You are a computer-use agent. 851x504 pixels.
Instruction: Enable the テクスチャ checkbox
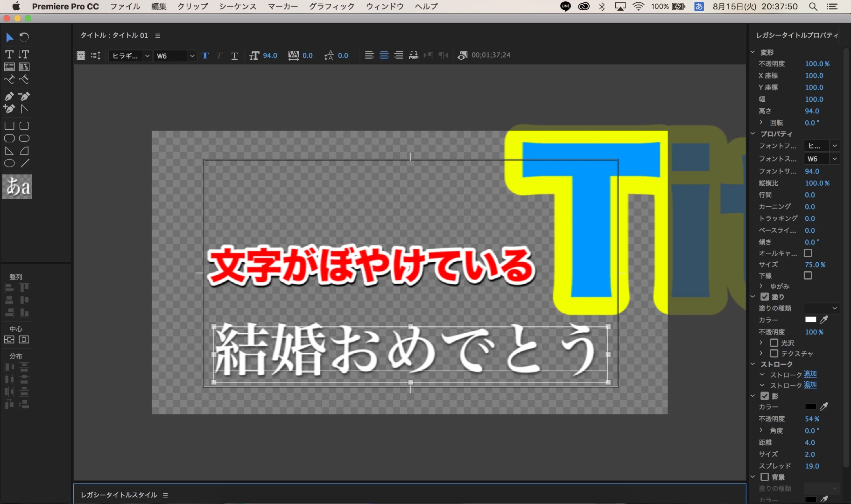(x=774, y=353)
